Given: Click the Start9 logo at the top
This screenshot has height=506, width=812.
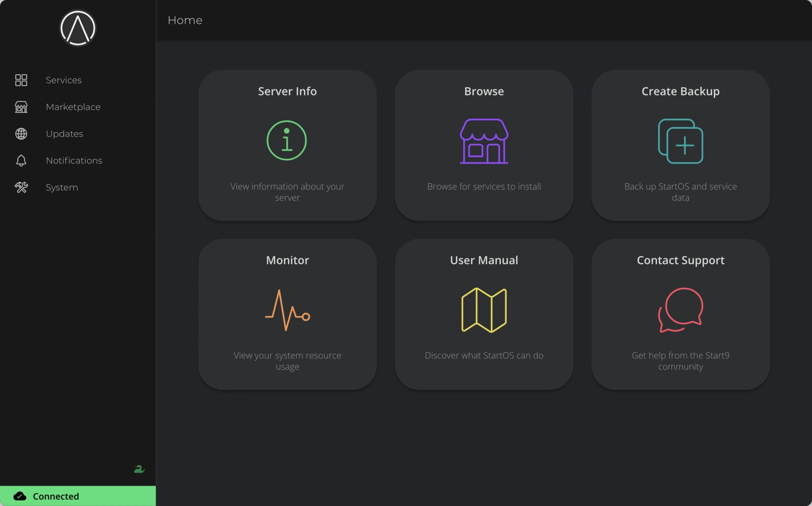Looking at the screenshot, I should [x=77, y=28].
